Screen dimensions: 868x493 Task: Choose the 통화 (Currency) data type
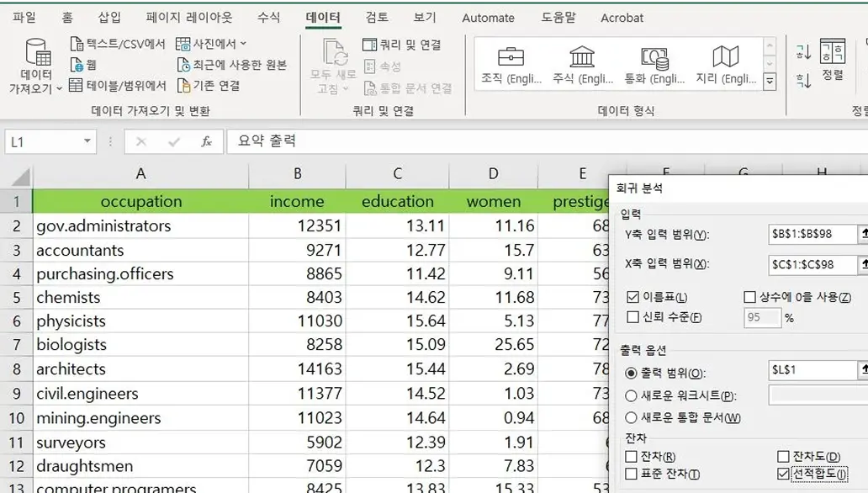(654, 57)
